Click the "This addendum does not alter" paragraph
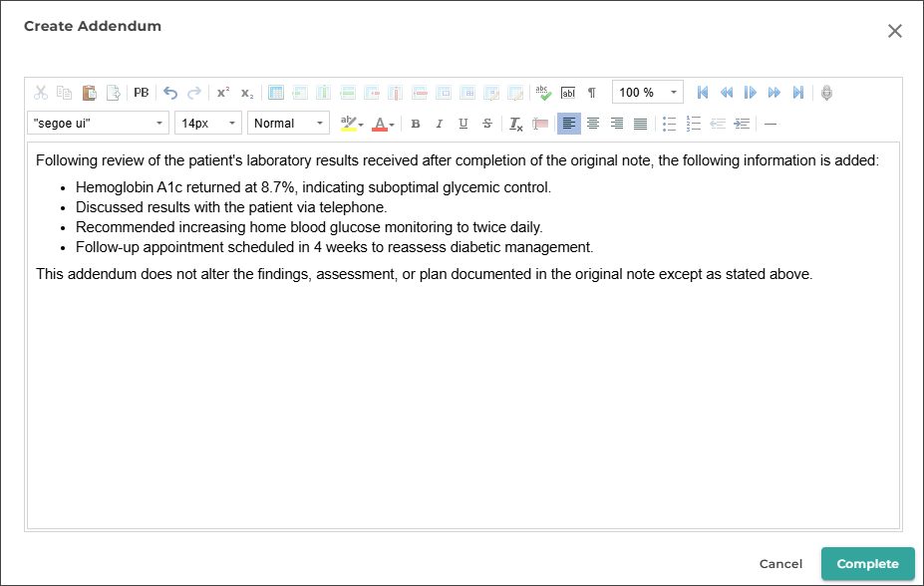This screenshot has height=586, width=924. click(x=425, y=274)
